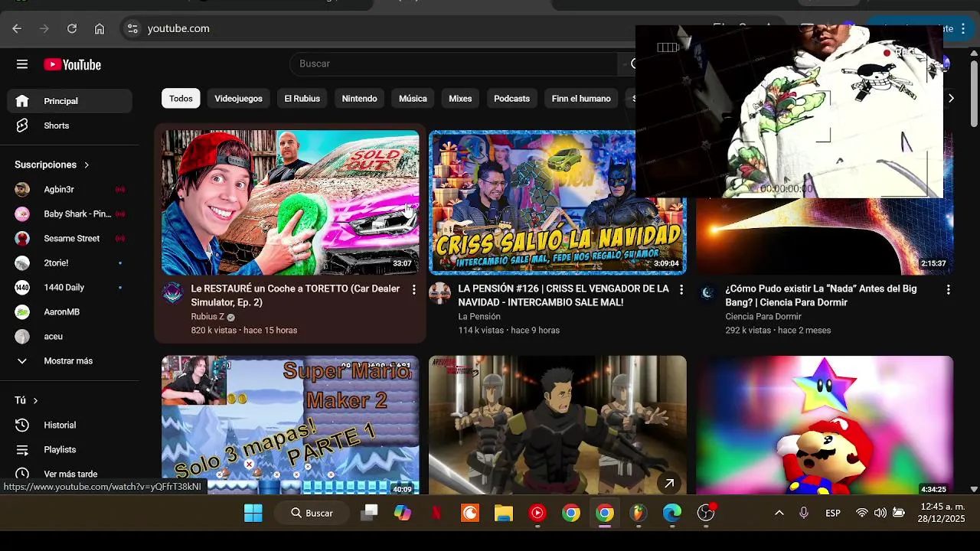Click Rubius Z channel avatar

click(173, 293)
